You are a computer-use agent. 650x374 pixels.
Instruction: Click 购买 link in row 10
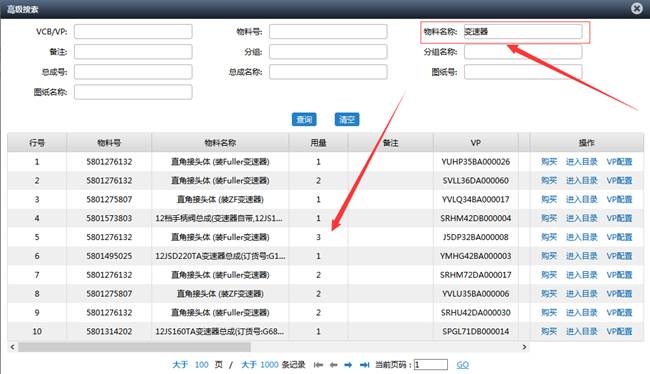pyautogui.click(x=549, y=331)
